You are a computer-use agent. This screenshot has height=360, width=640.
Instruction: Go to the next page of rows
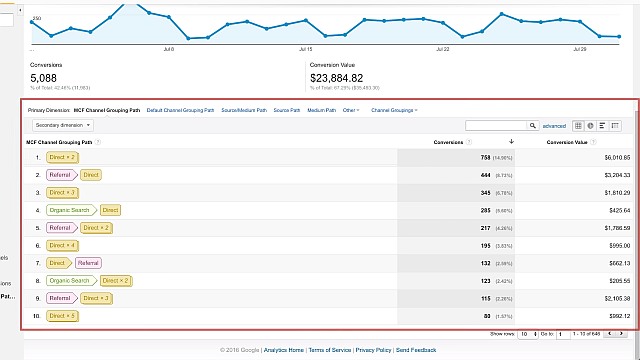(x=622, y=333)
